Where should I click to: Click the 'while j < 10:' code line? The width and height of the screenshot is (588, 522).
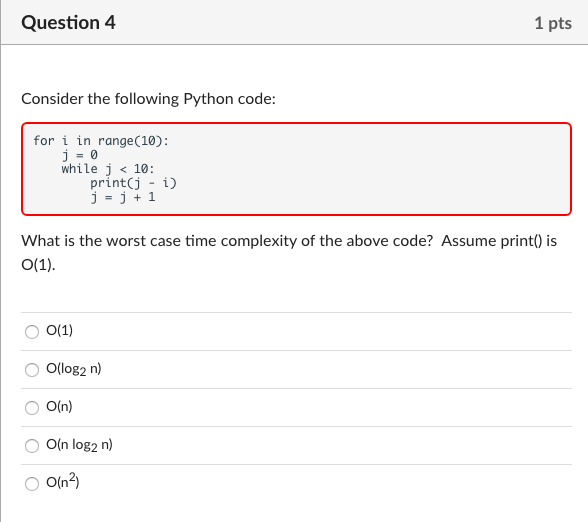click(x=108, y=169)
